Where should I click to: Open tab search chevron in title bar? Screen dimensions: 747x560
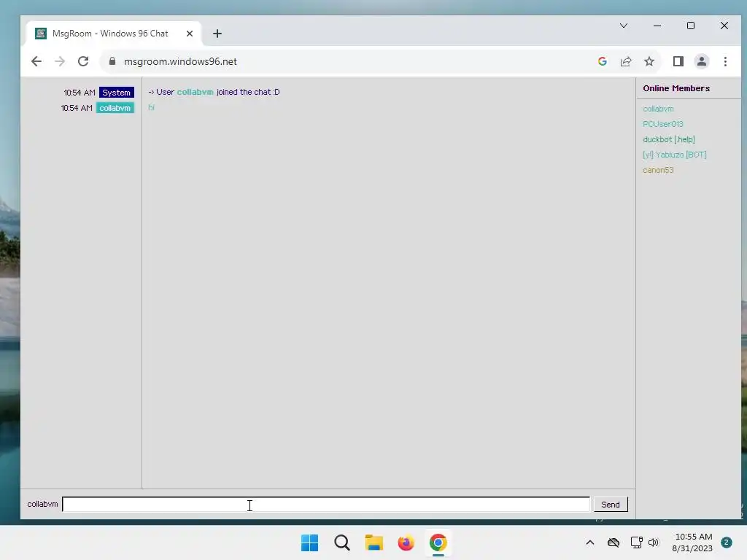click(x=623, y=26)
